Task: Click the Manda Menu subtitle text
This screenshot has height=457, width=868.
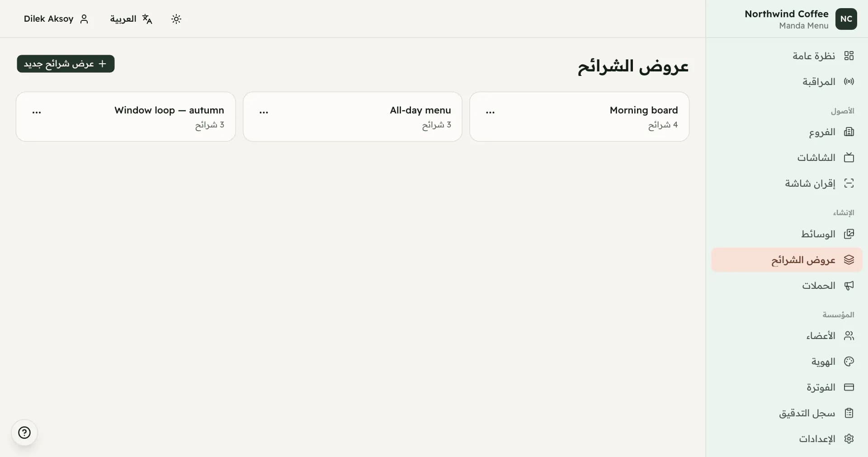Action: tap(804, 26)
